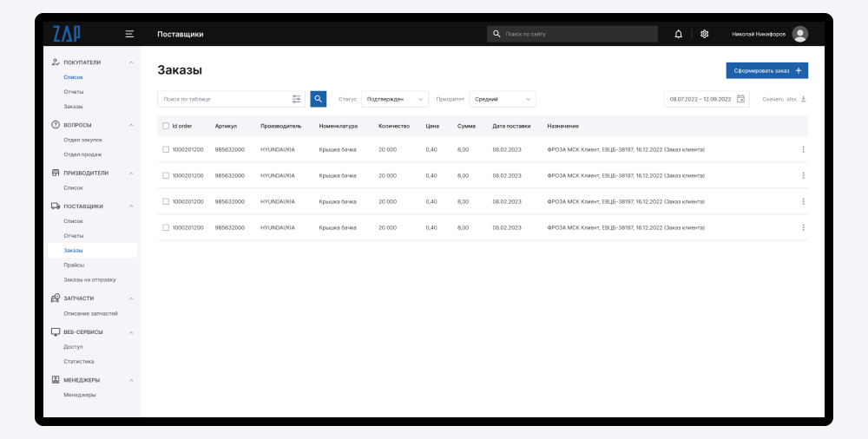
Task: Click the Поставщики truck icon
Action: tap(56, 206)
